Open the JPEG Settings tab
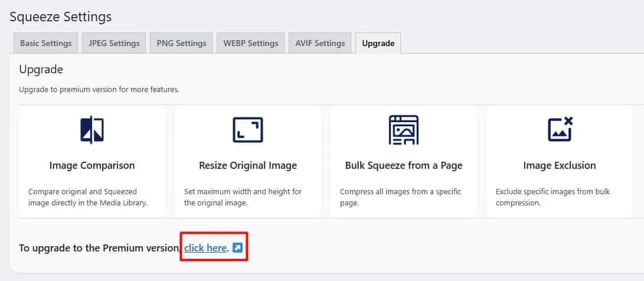This screenshot has width=644, height=281. coord(114,43)
